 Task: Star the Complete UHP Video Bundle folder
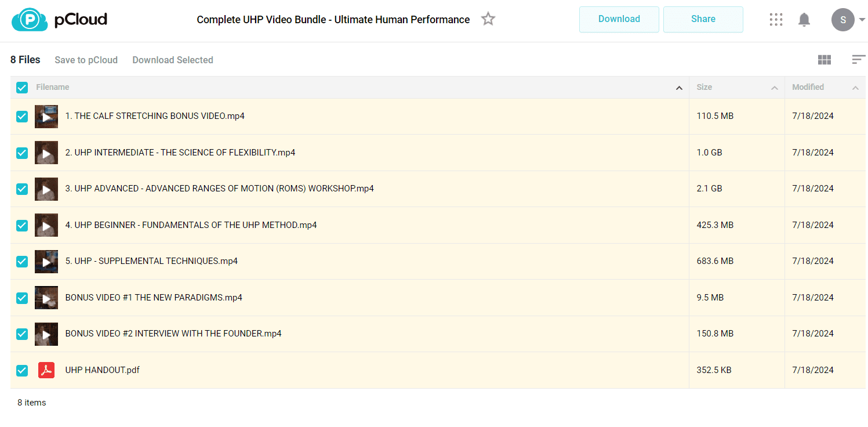[x=488, y=19]
